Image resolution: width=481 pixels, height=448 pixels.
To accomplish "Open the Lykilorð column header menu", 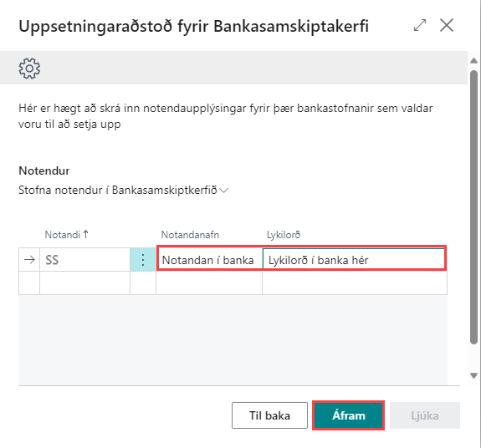I will pyautogui.click(x=284, y=235).
